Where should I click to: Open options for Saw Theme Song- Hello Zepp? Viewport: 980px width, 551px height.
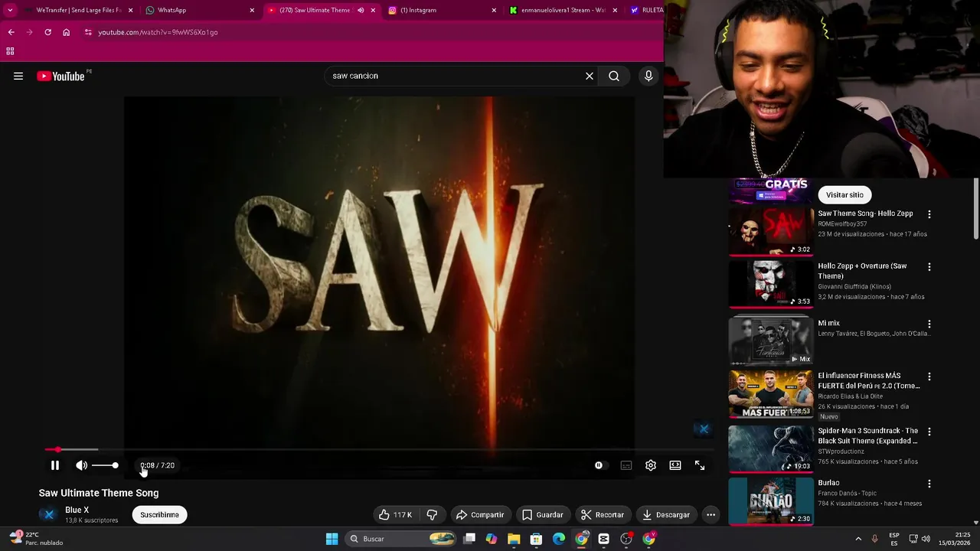coord(929,215)
